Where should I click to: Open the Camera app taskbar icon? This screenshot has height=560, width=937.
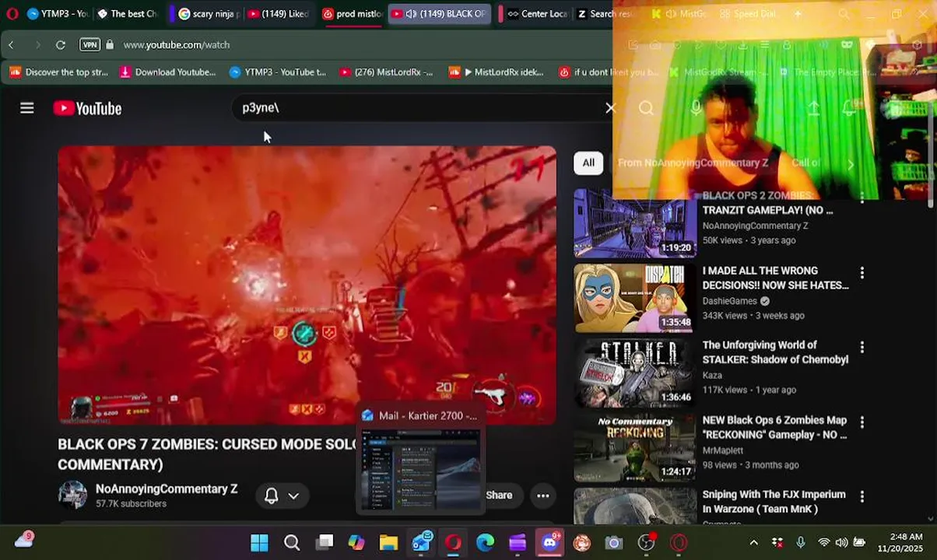tap(614, 543)
